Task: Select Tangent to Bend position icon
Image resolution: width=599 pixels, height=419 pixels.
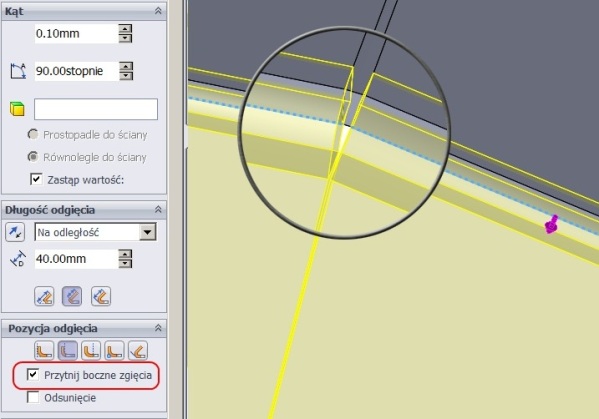Action: [138, 350]
